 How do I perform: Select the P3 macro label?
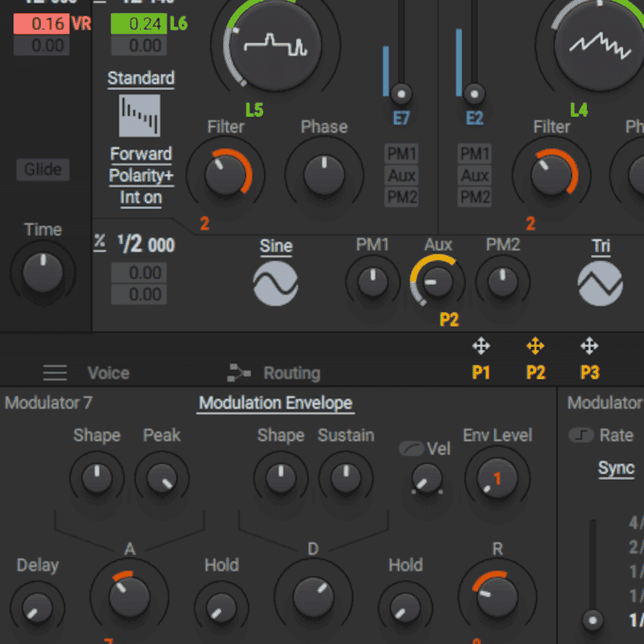point(590,373)
